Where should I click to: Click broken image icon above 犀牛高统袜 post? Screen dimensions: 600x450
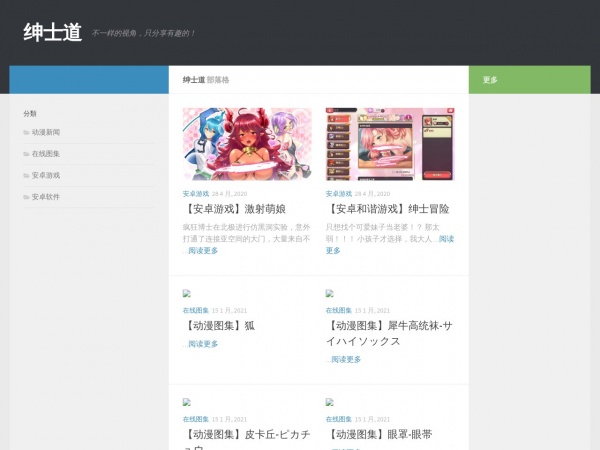(329, 293)
